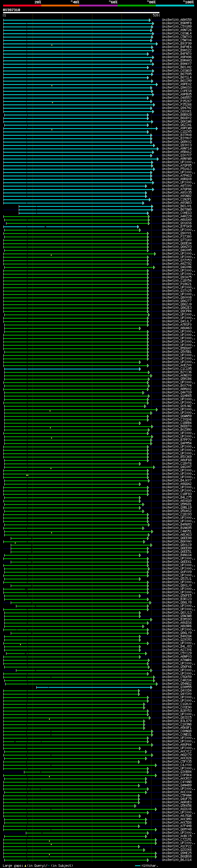Select hit label UniRef100_C4JY00
Screen dimensions: 197x868
177,765
